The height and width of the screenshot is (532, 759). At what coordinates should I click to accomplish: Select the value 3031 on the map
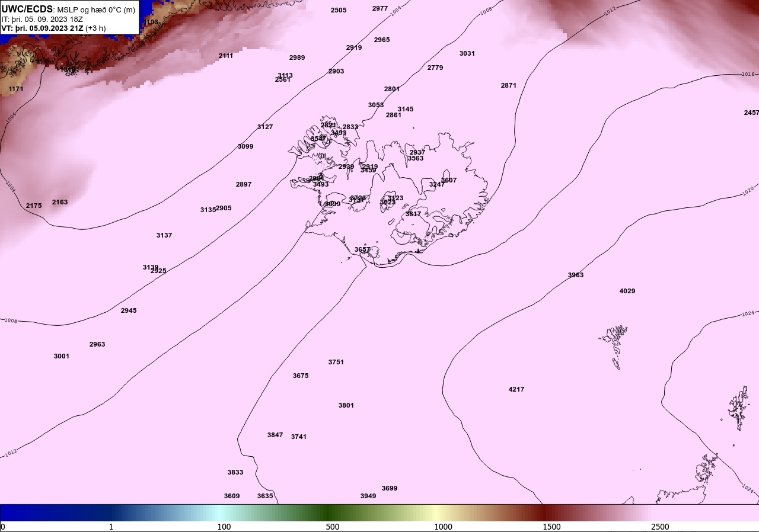[467, 53]
